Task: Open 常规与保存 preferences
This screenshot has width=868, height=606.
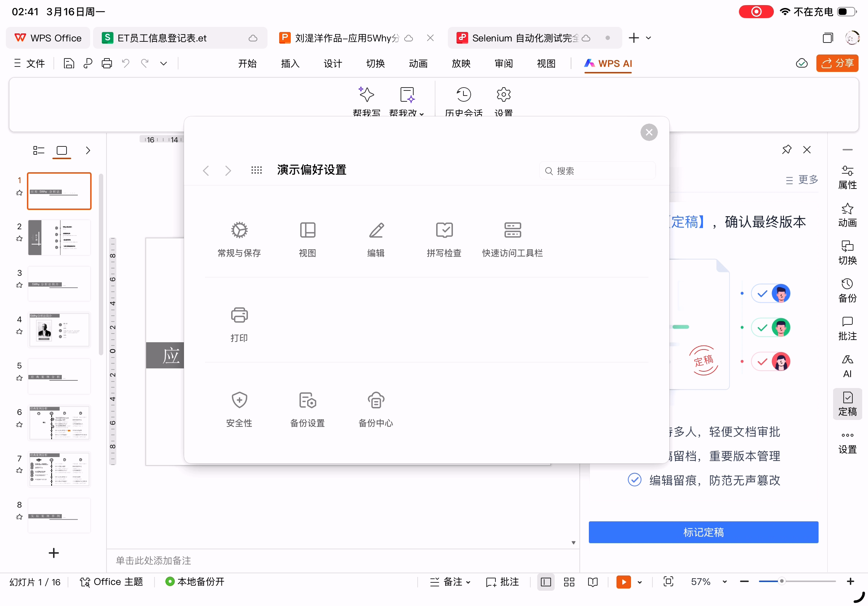Action: pyautogui.click(x=239, y=230)
